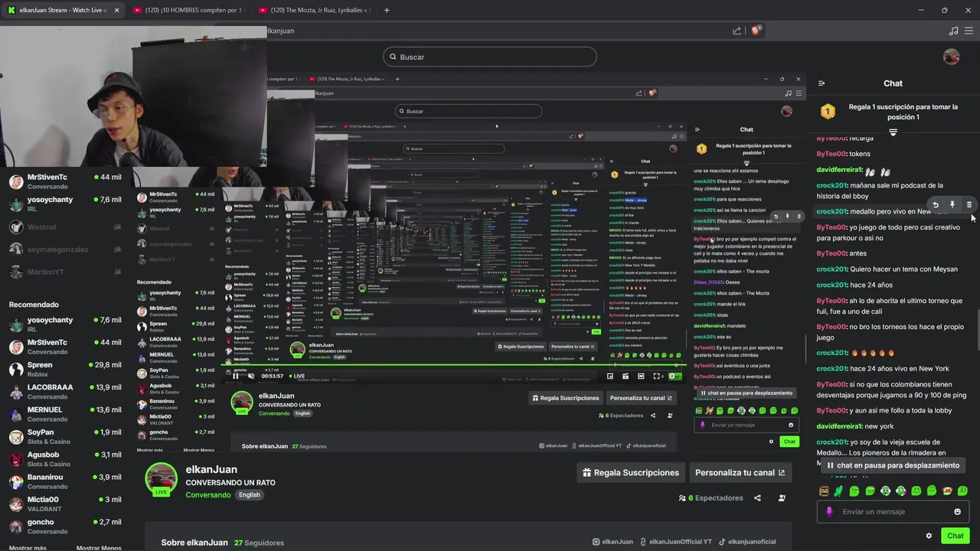Open the viewer count '6 Espectadores'
The image size is (980, 551).
coord(710,498)
